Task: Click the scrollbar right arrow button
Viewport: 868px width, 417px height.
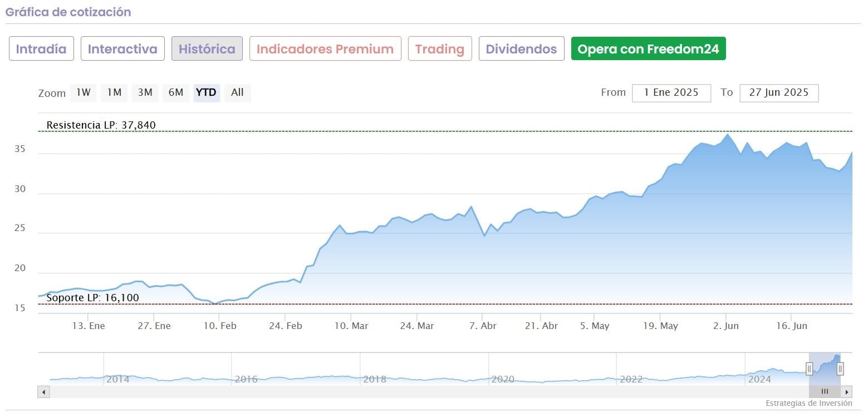Action: tap(847, 391)
